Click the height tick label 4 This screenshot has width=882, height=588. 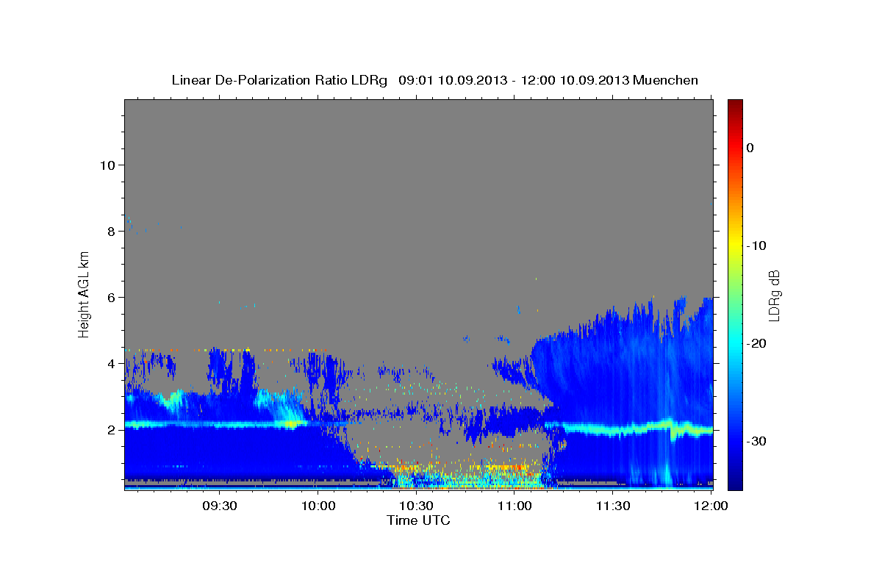111,363
